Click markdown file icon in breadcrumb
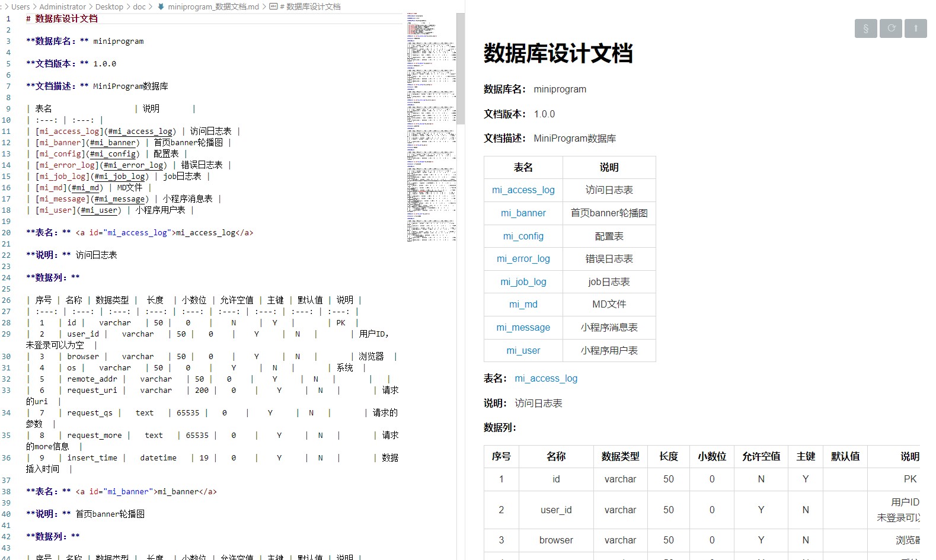The height and width of the screenshot is (560, 936). click(161, 7)
